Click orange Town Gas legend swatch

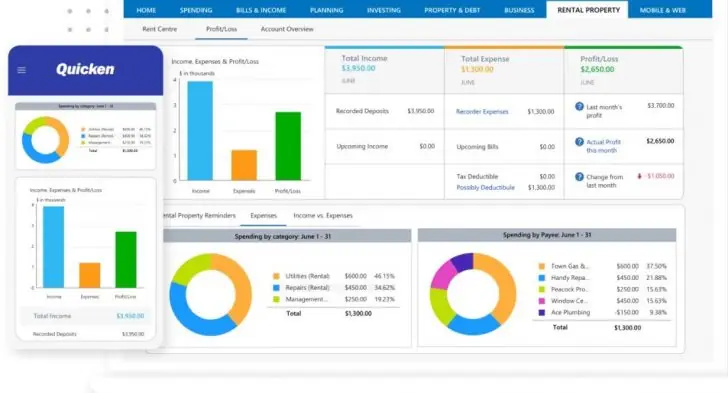pyautogui.click(x=541, y=266)
